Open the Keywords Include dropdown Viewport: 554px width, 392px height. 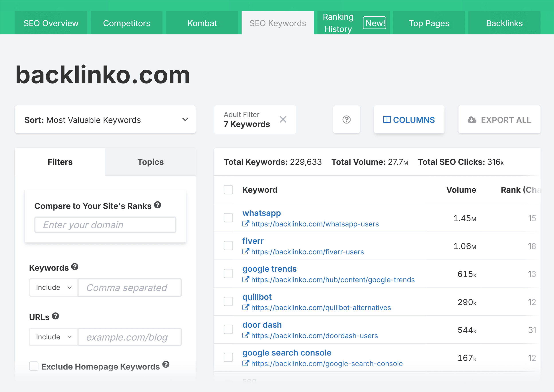(54, 288)
